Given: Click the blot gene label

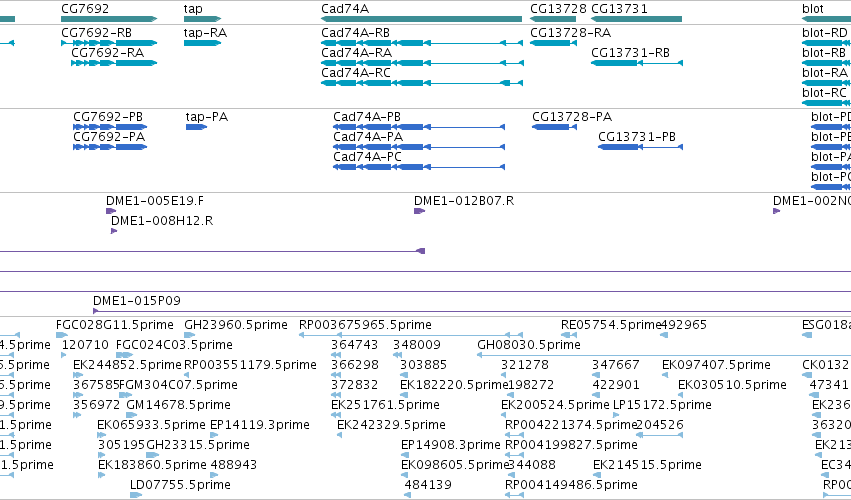Looking at the screenshot, I should click(x=812, y=9).
